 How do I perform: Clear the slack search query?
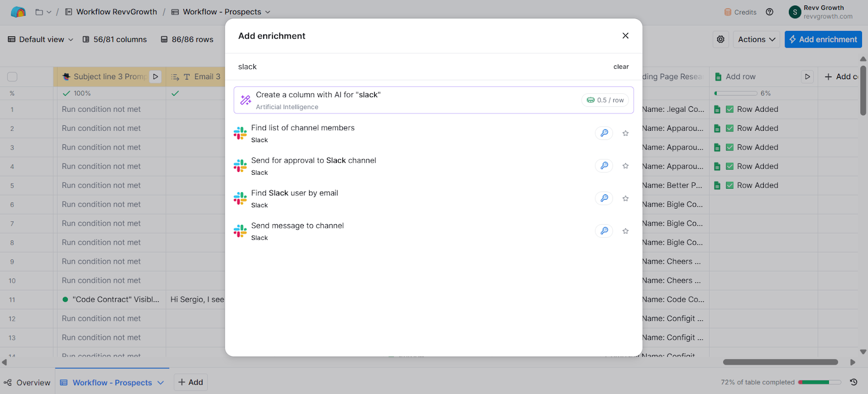pyautogui.click(x=621, y=67)
